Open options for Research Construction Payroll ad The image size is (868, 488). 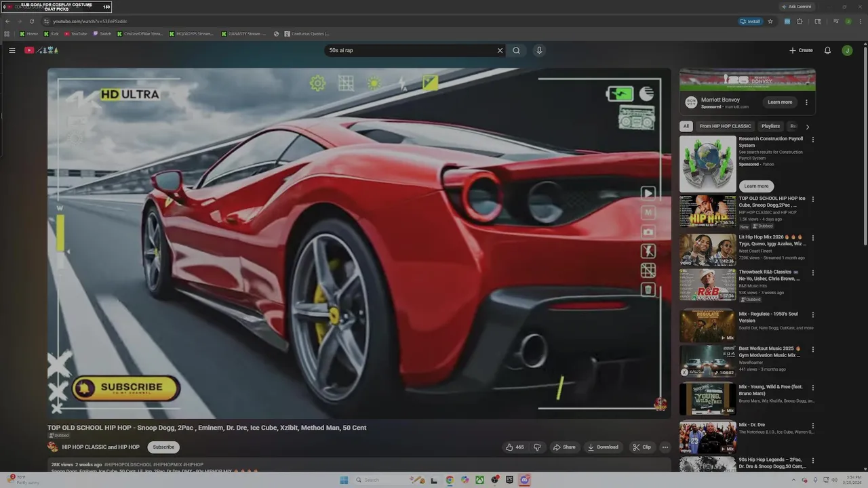[x=813, y=140]
